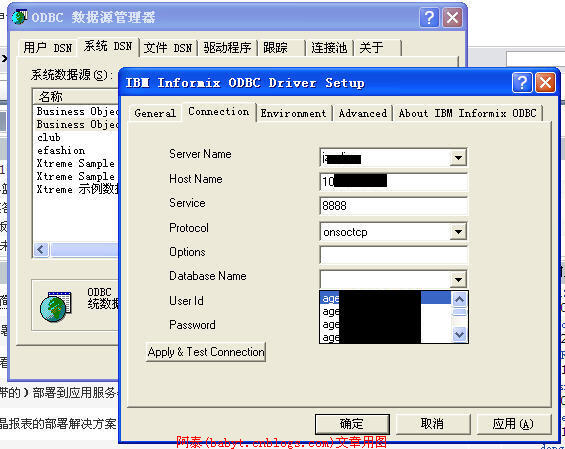
Task: Click the database list scroll up arrow
Action: (x=459, y=299)
